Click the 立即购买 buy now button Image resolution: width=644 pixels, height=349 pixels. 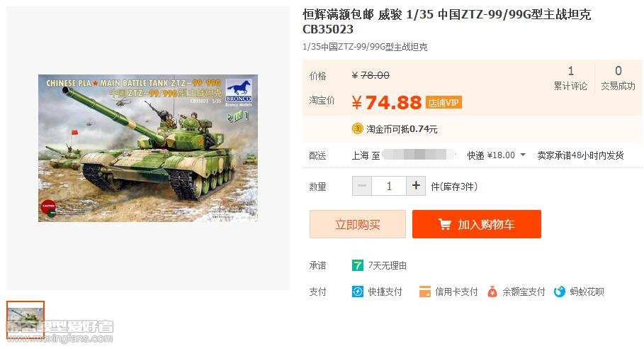pyautogui.click(x=358, y=224)
